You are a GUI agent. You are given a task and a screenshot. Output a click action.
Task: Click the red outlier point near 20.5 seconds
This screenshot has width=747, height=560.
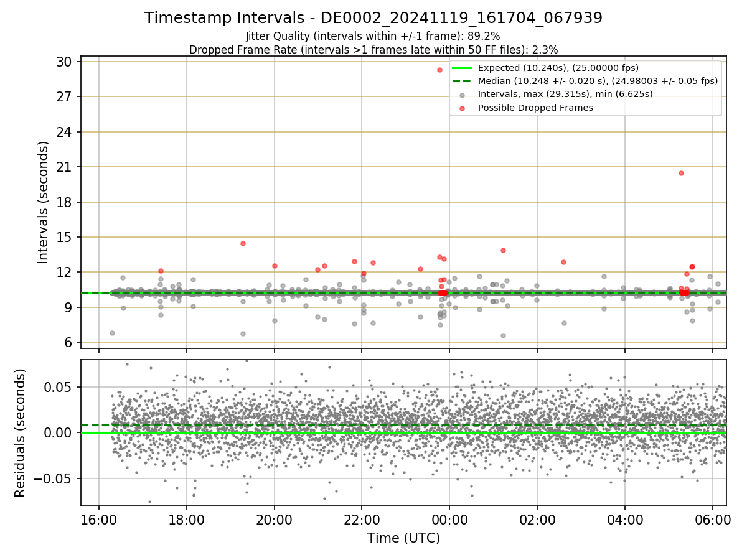click(x=681, y=173)
